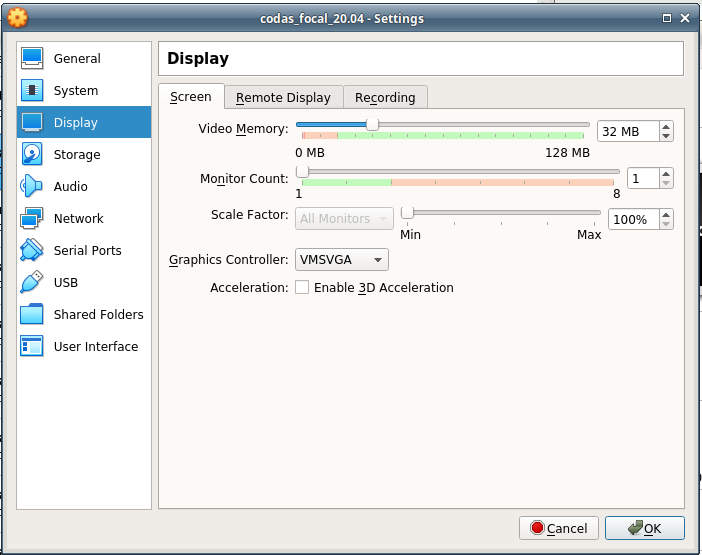Click the Monitor Count label

point(244,179)
